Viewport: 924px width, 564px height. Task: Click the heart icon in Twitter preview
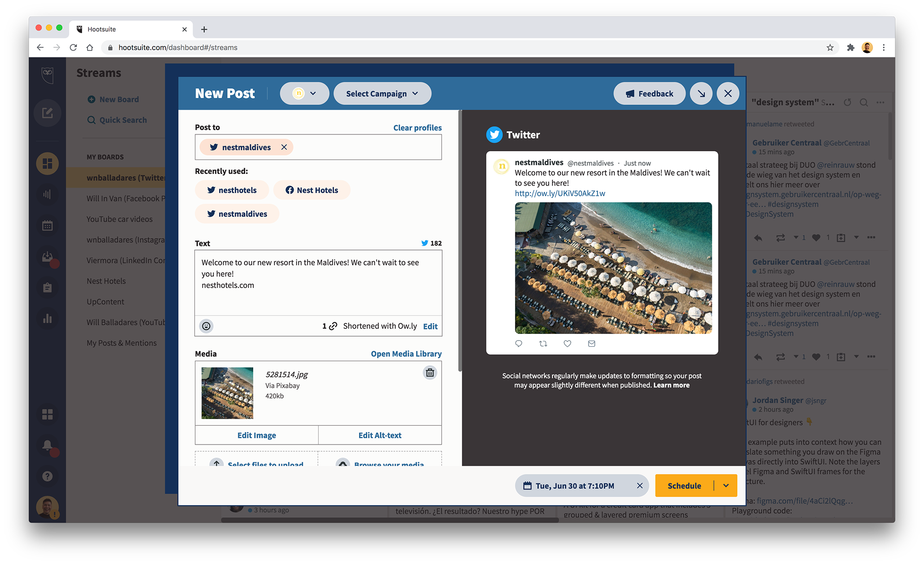[x=567, y=344]
